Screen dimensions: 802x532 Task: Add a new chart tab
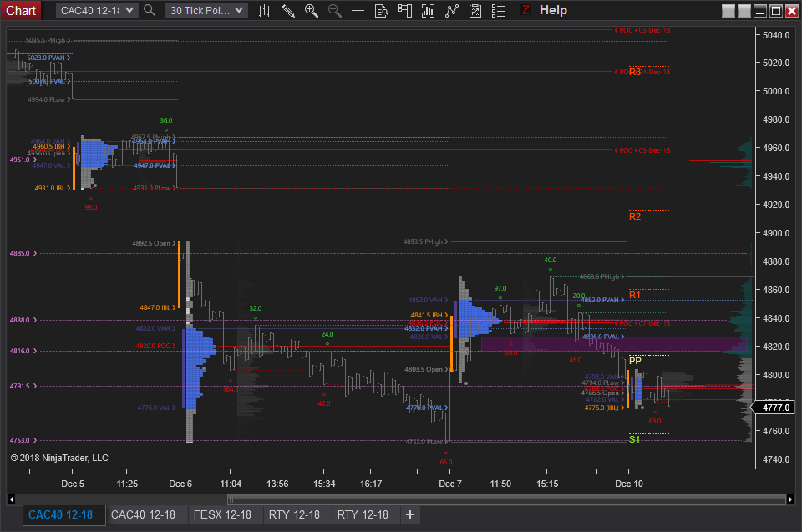410,514
